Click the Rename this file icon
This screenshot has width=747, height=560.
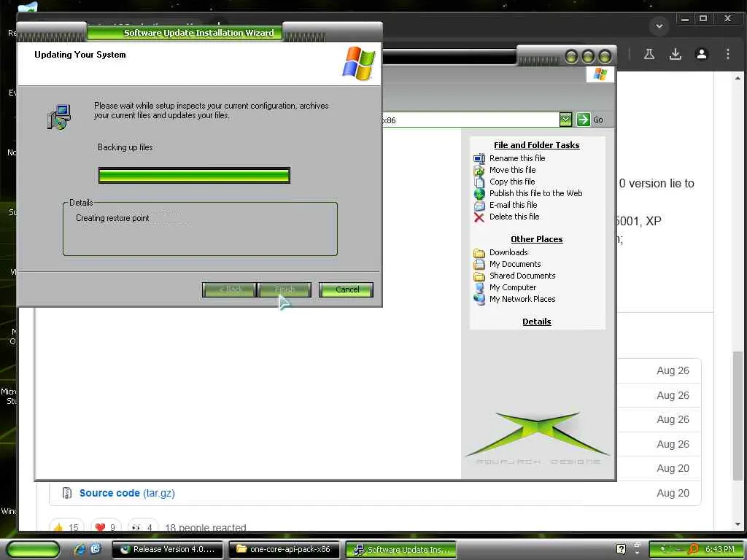[479, 158]
